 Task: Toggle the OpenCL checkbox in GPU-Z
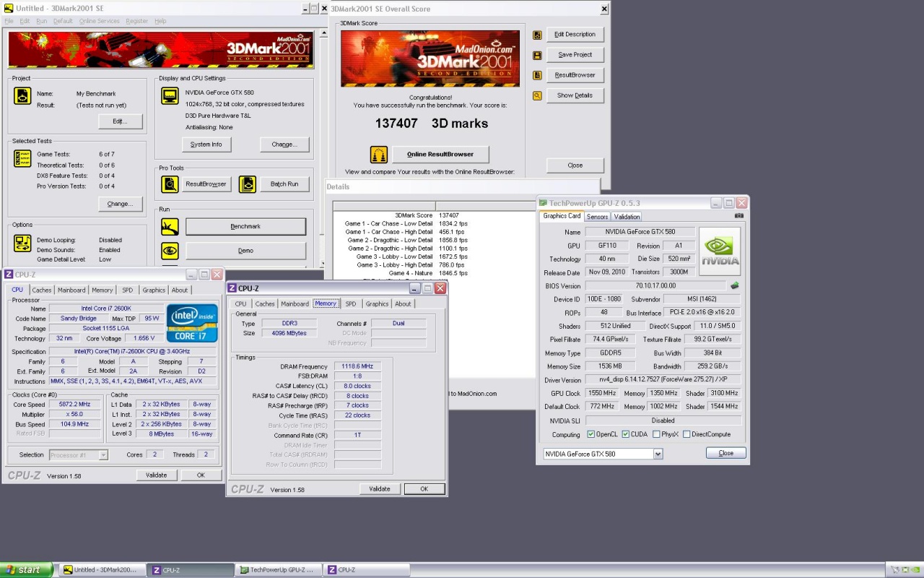(591, 434)
